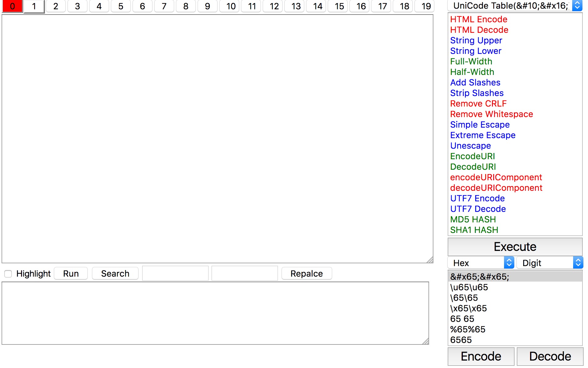
Task: Select Strip Slashes option
Action: point(515,93)
